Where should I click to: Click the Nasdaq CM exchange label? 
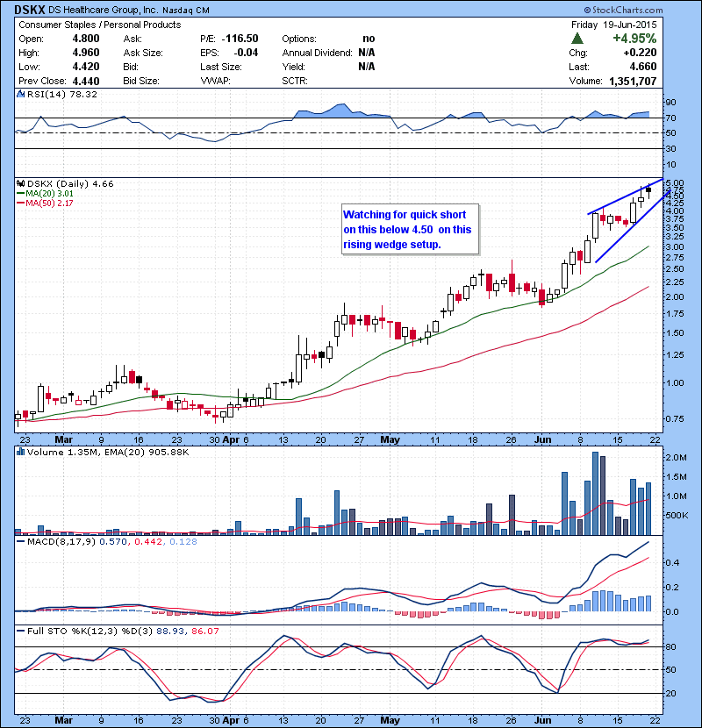[x=186, y=11]
